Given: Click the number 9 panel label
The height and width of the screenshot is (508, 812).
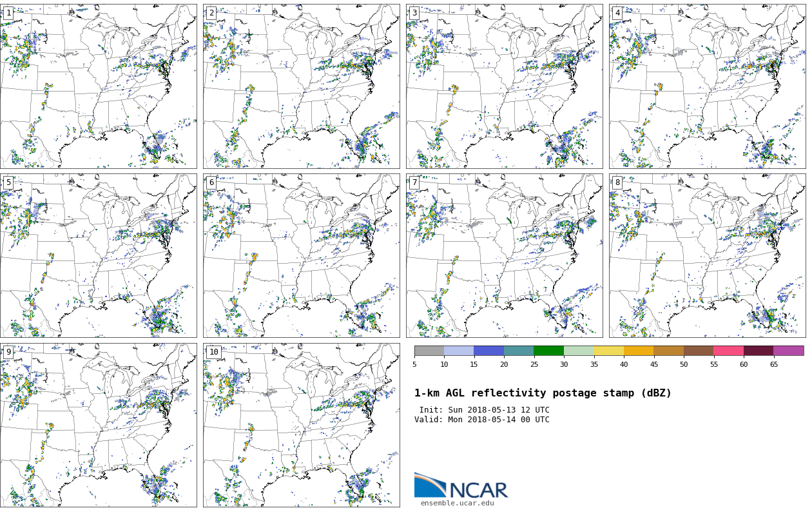Looking at the screenshot, I should tap(8, 352).
